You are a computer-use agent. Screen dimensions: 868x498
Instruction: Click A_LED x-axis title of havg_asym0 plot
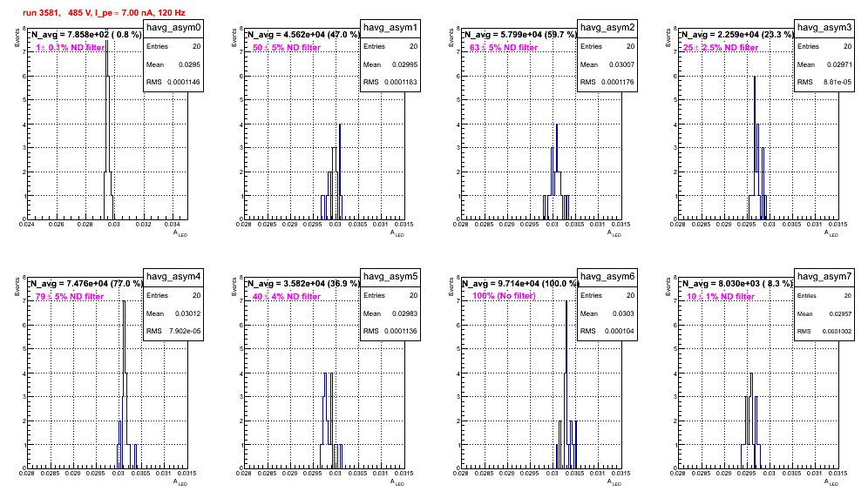click(180, 233)
